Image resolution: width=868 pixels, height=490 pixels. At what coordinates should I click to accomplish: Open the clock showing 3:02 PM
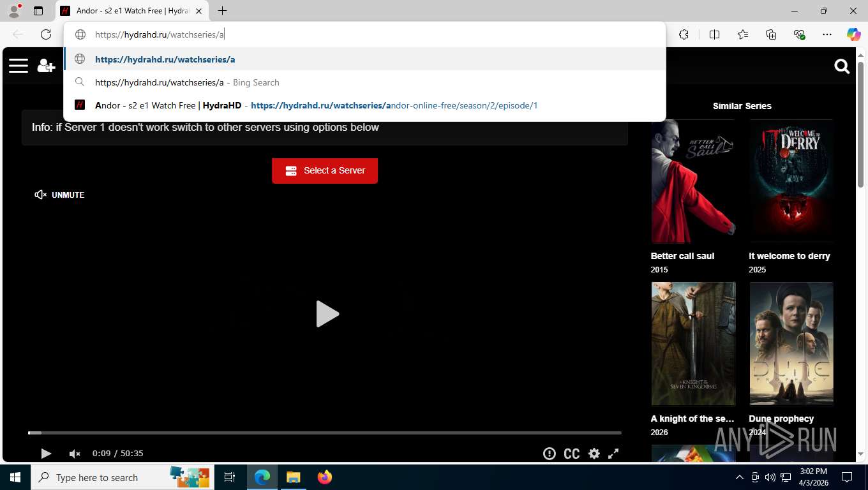coord(813,477)
